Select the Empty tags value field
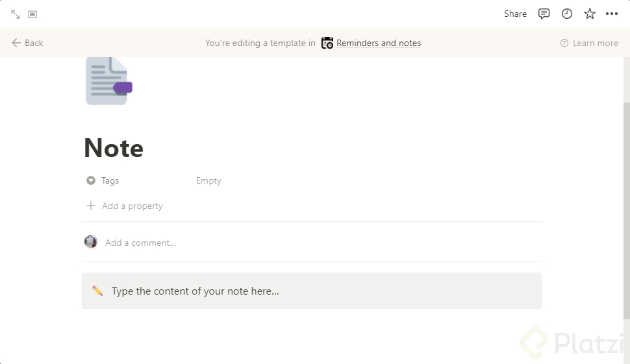This screenshot has width=630, height=364. (209, 180)
